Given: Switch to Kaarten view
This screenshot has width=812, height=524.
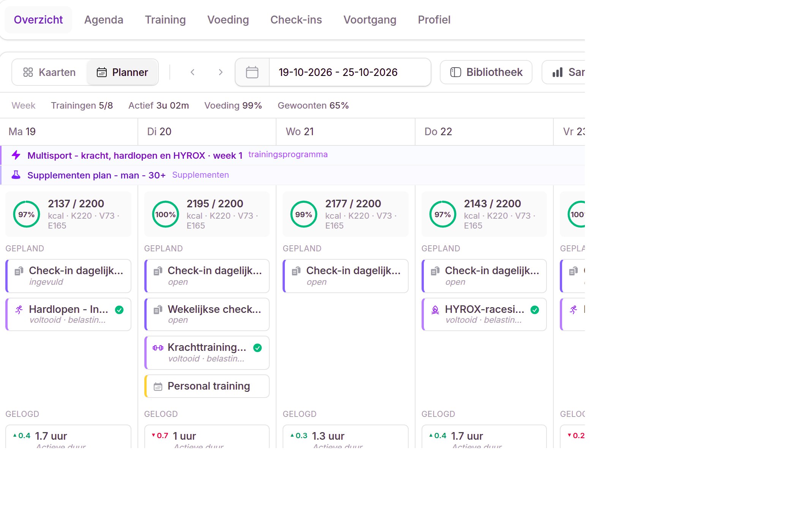Looking at the screenshot, I should pyautogui.click(x=50, y=72).
